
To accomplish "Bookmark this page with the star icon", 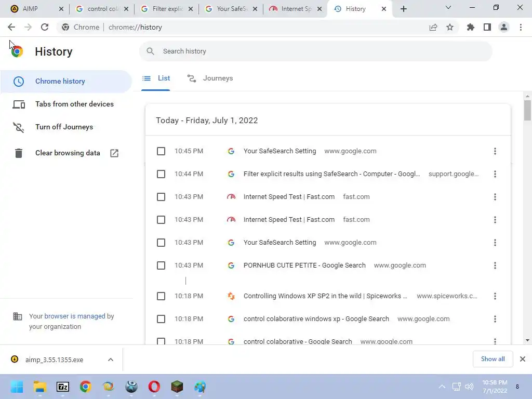I will 450,27.
